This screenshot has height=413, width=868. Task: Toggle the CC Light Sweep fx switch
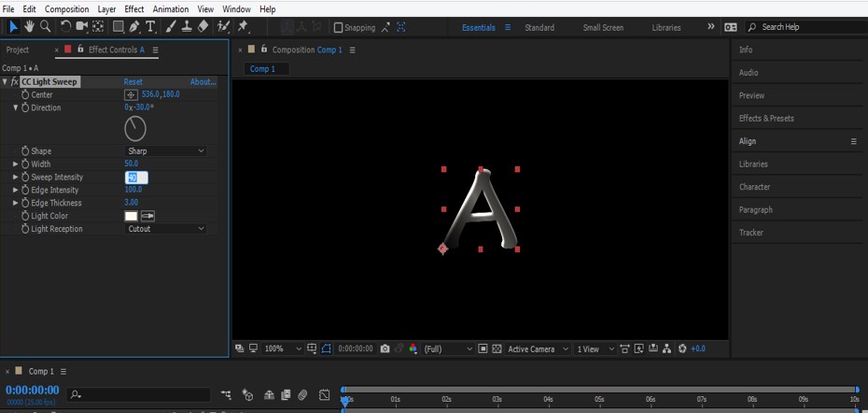pyautogui.click(x=15, y=82)
